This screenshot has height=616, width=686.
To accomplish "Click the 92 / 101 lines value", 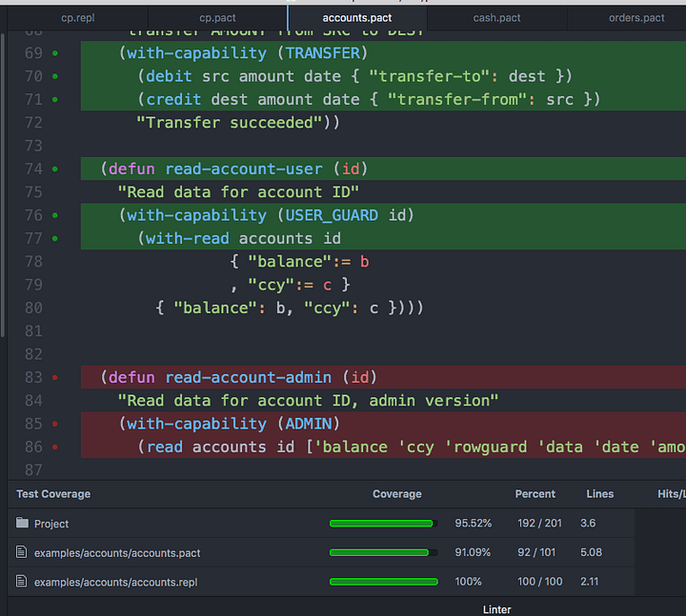I will 536,552.
